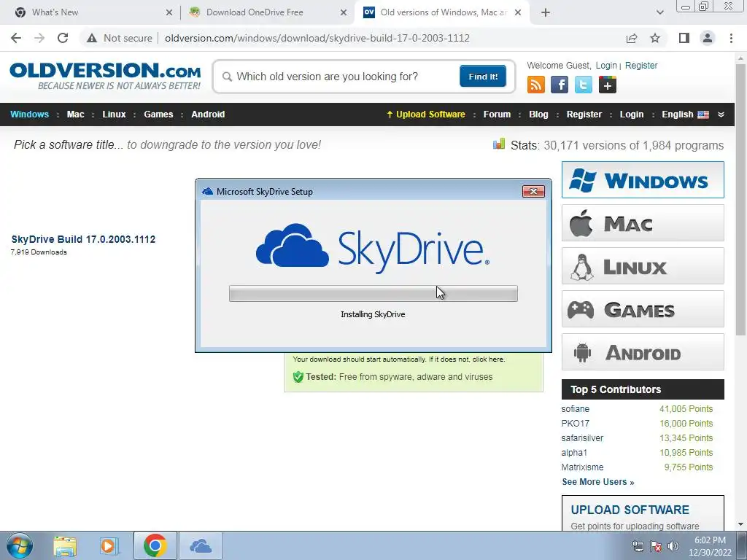
Task: Open contributor PKO17 profile
Action: pos(575,424)
